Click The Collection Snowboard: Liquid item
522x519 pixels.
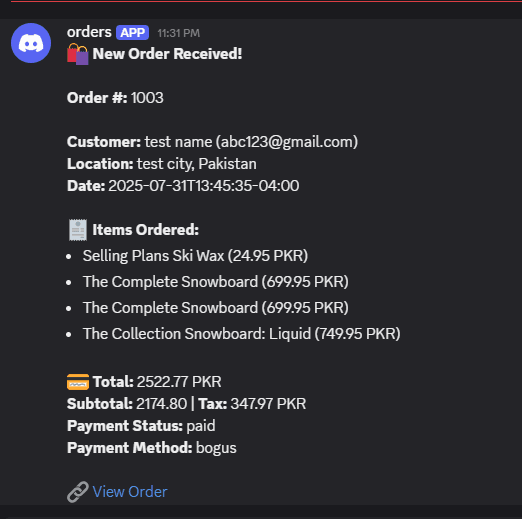pos(241,334)
